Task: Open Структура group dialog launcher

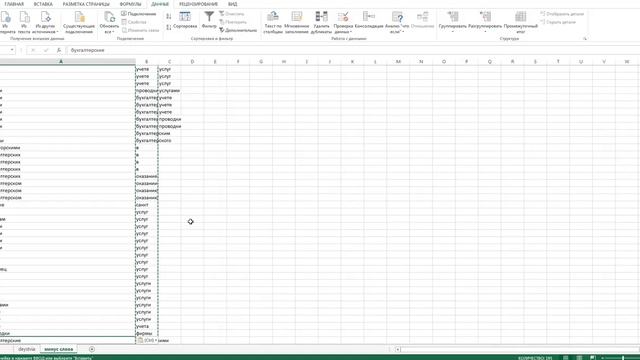Action: click(x=584, y=39)
